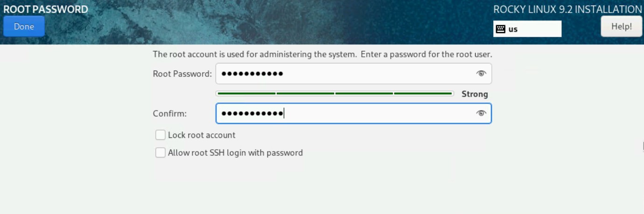Open the Help! button
The width and height of the screenshot is (644, 214).
(x=621, y=27)
